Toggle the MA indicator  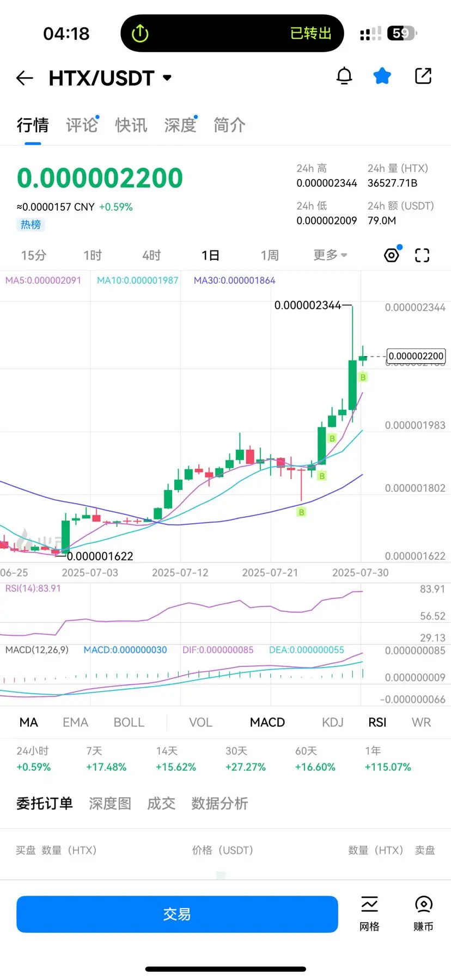coord(29,722)
